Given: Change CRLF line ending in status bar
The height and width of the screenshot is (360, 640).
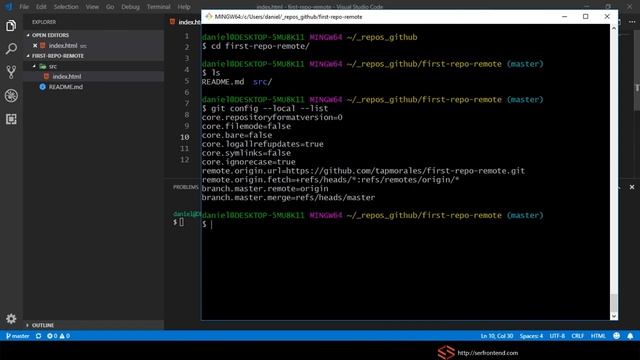Looking at the screenshot, I should (x=578, y=336).
